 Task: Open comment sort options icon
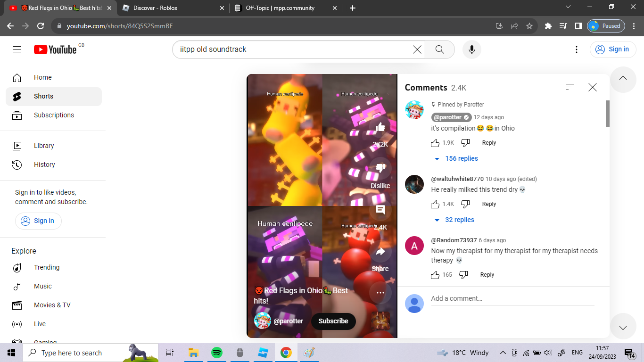click(x=570, y=87)
